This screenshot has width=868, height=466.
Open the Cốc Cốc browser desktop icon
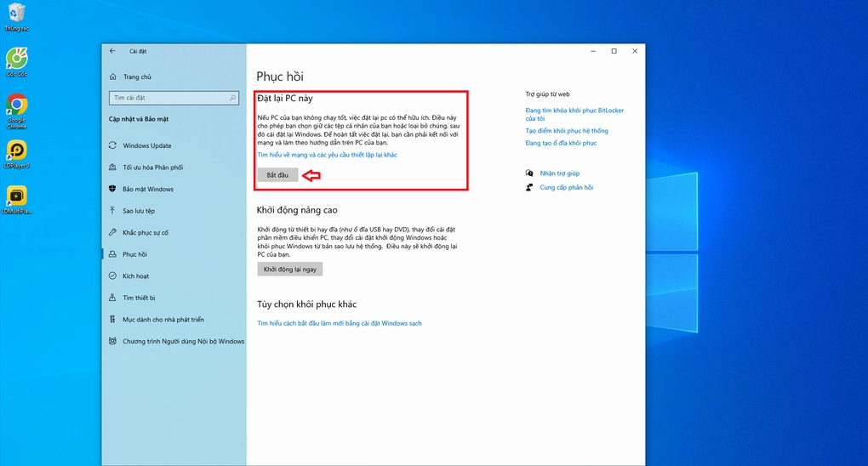pyautogui.click(x=16, y=59)
